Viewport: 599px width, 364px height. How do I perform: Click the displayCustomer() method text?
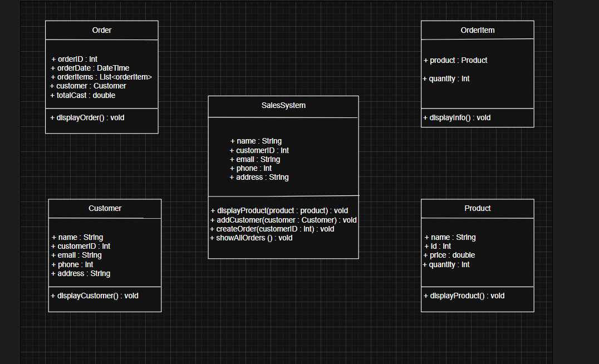(x=95, y=296)
